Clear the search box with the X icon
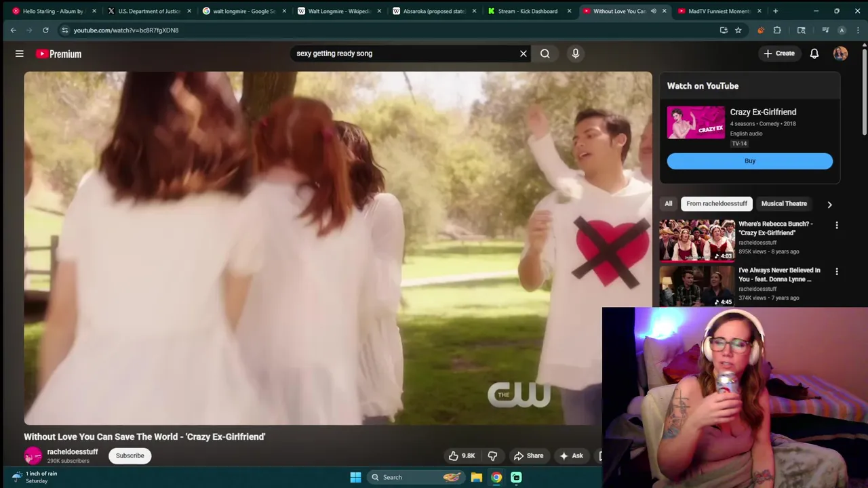Screen dimensions: 868x488 pyautogui.click(x=524, y=54)
